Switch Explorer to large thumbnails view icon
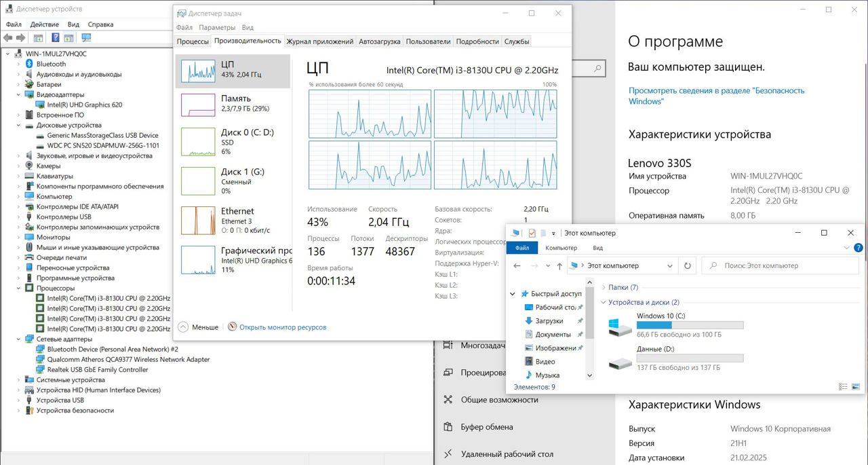This screenshot has height=465, width=868. pyautogui.click(x=856, y=387)
